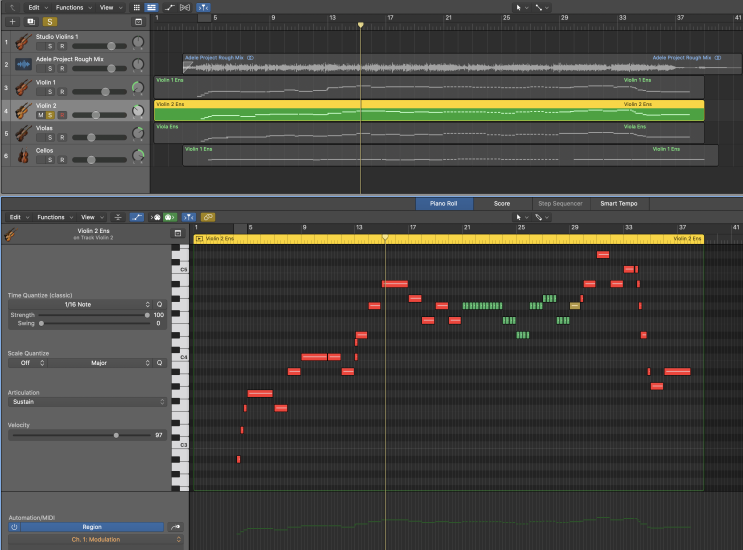Switch tracks area to grid view icon
The width and height of the screenshot is (743, 550).
[x=136, y=8]
